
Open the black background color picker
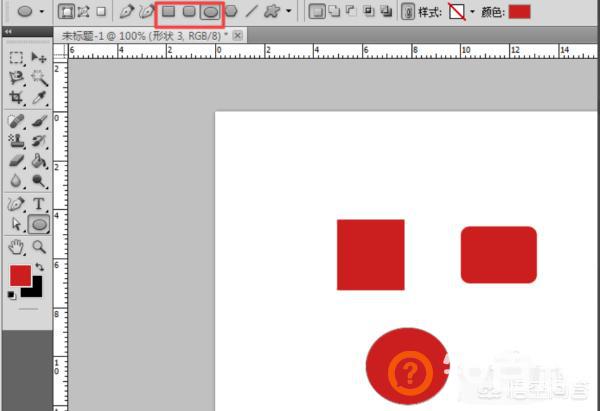click(x=35, y=291)
